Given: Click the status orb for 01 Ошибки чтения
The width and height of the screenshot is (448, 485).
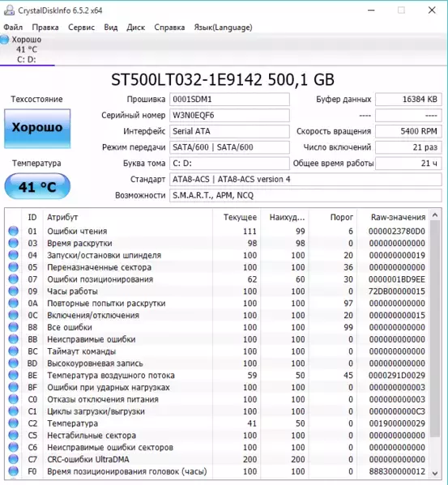Looking at the screenshot, I should click(13, 231).
